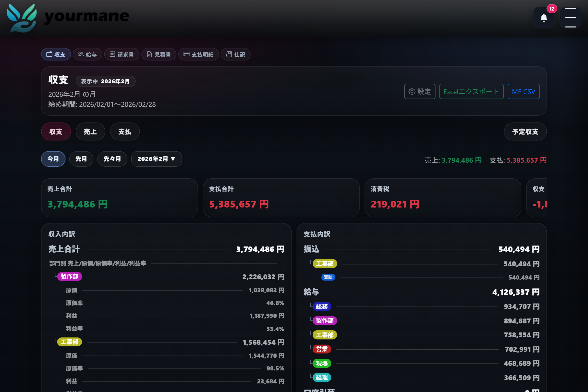This screenshot has height=392, width=588.
Task: Click Excelエクスポート button
Action: [x=471, y=91]
